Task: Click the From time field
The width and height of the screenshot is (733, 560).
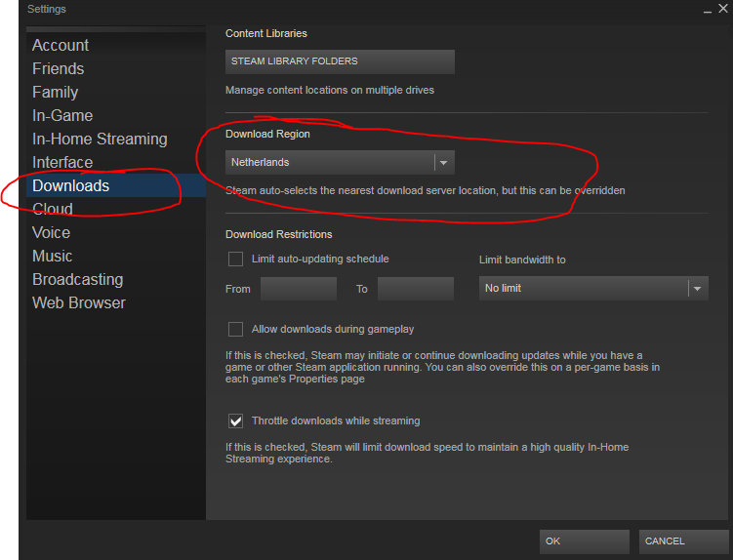Action: click(x=299, y=289)
